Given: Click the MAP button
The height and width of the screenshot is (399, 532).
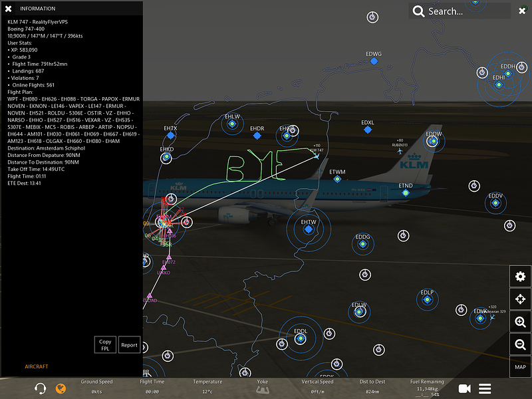Looking at the screenshot, I should (x=520, y=367).
